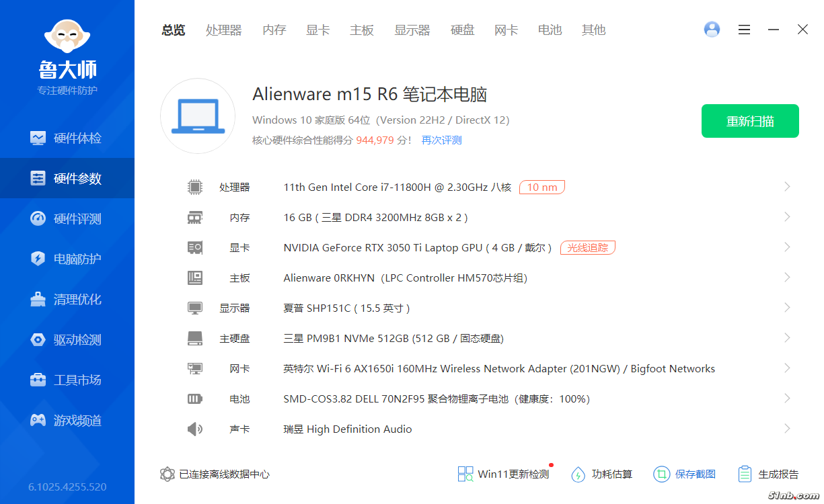Viewport: 824px width, 504px height.
Task: Open 工具市场 toolbox icon
Action: 38,380
